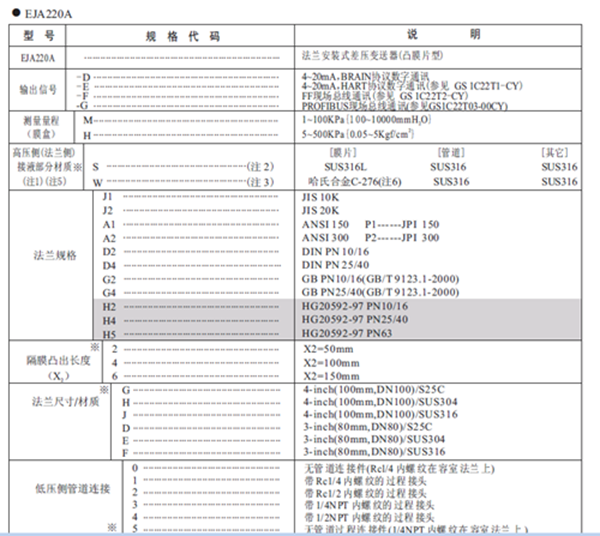Click the 法兰安装式差压变送器 description
The width and height of the screenshot is (600, 536).
pyautogui.click(x=372, y=56)
